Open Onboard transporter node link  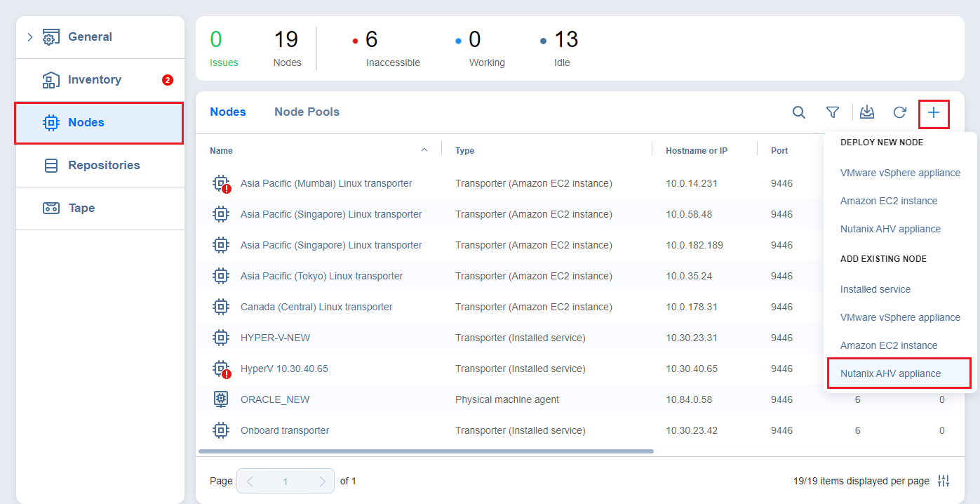(x=284, y=430)
